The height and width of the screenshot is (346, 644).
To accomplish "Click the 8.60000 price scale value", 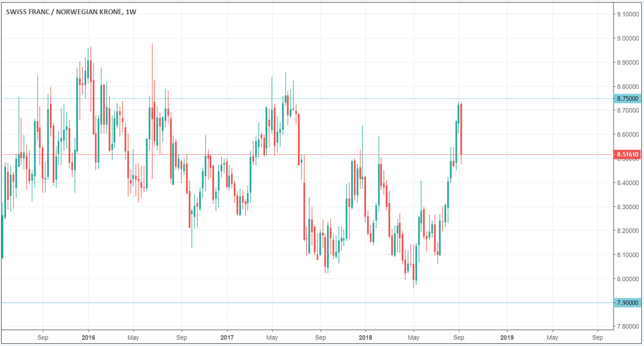I will (x=628, y=135).
